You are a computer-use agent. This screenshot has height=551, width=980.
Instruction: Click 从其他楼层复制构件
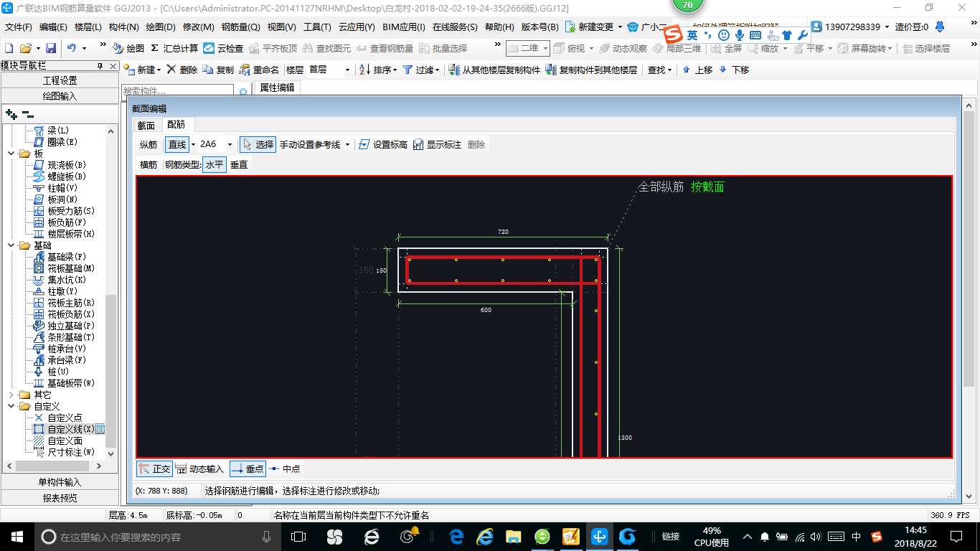(x=494, y=70)
